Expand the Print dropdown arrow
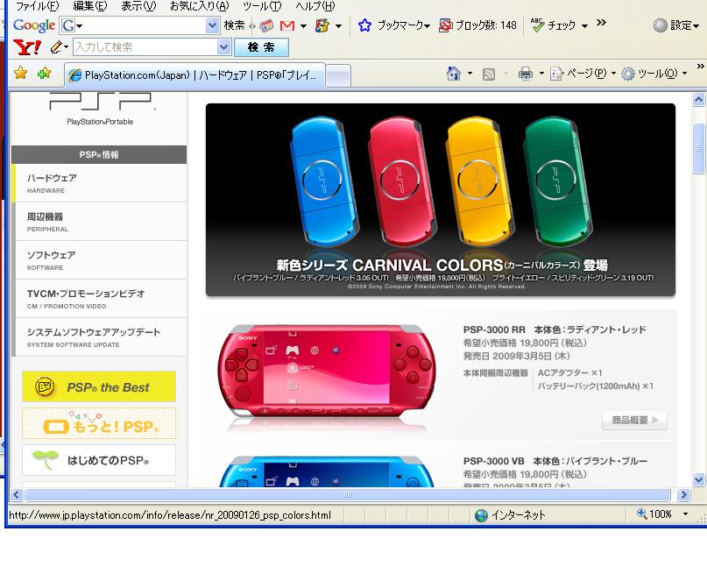Image resolution: width=707 pixels, height=588 pixels. pos(541,74)
